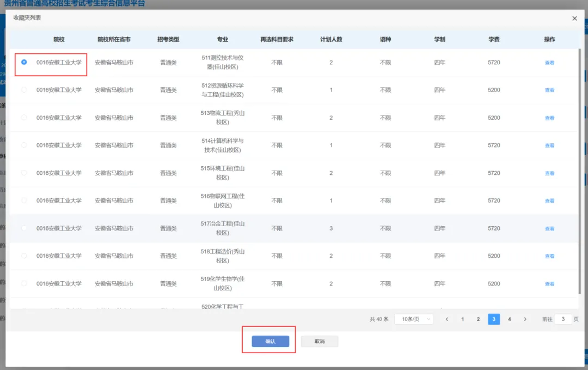The image size is (588, 370).
Task: Open 查看 link for 518工程造价
Action: [x=549, y=256]
